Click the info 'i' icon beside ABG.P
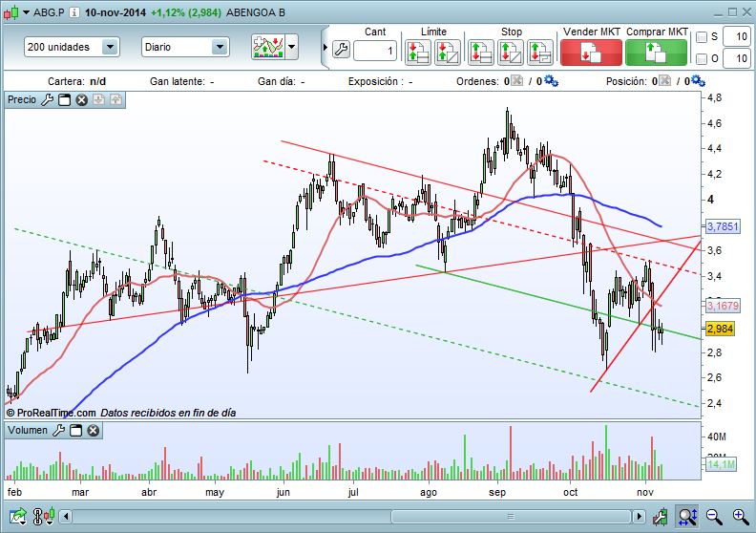This screenshot has height=533, width=756. tap(74, 12)
